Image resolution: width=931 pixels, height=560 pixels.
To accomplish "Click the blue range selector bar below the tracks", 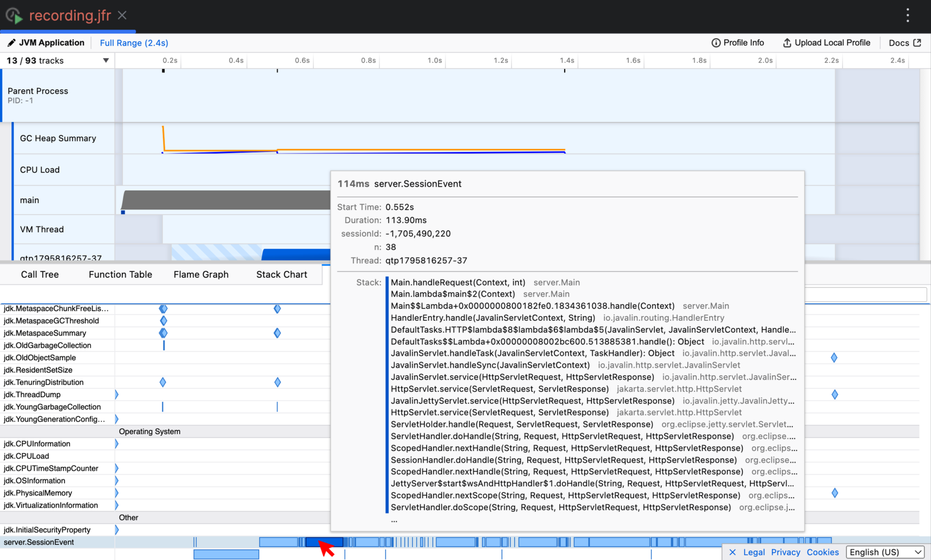I will [226, 554].
